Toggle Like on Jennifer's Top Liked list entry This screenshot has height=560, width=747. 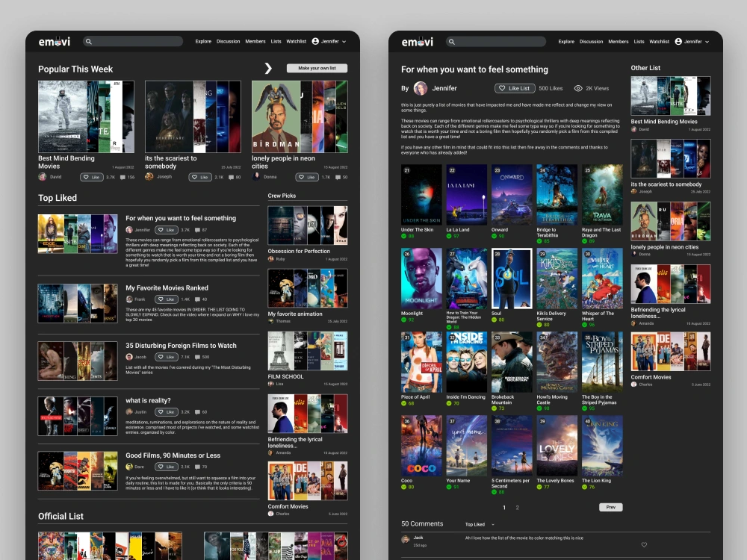pos(167,230)
